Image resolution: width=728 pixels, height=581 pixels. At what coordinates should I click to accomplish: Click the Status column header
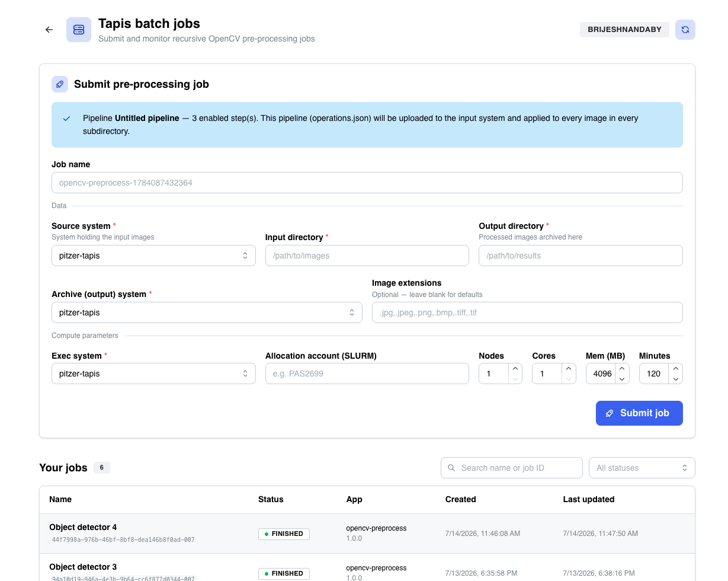[x=271, y=499]
